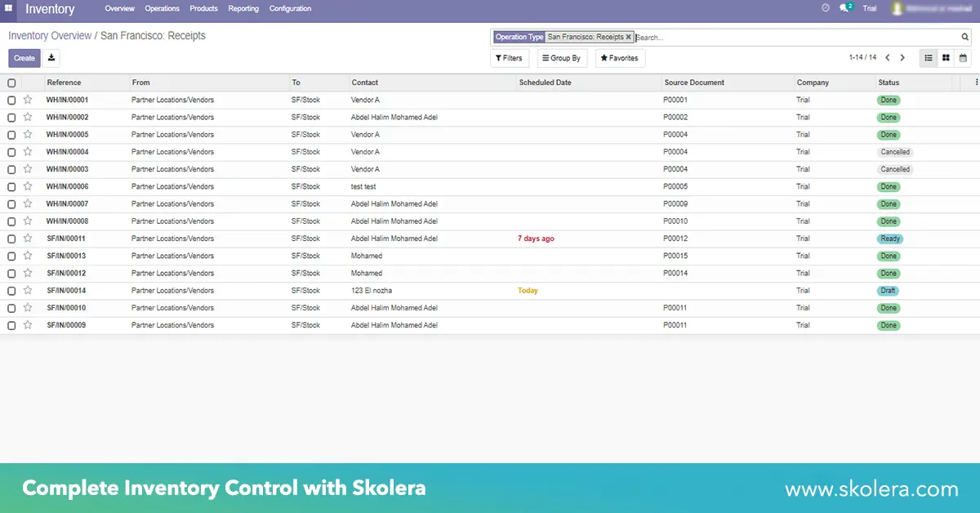Image resolution: width=980 pixels, height=513 pixels.
Task: Click the Inventory app title
Action: click(x=50, y=9)
